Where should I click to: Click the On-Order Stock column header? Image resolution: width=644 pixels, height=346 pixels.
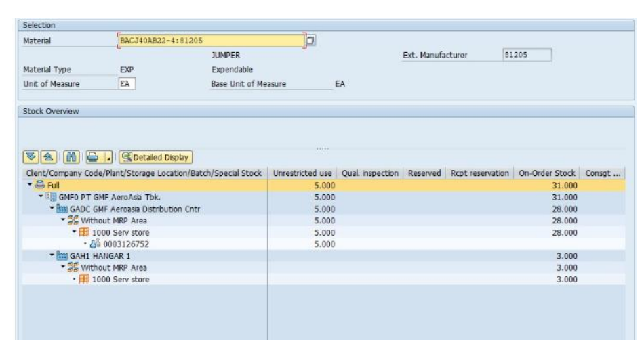(x=546, y=173)
